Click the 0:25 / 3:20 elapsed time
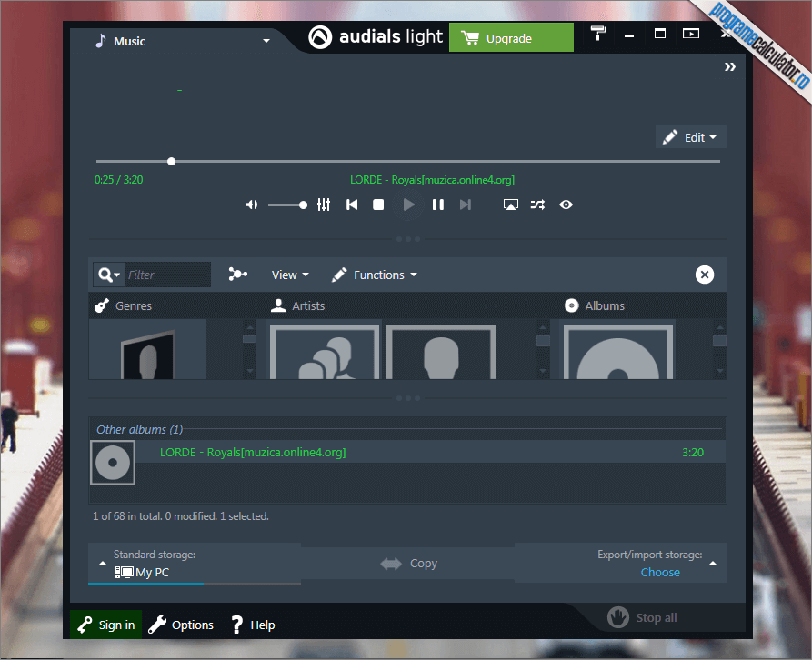812x660 pixels. pyautogui.click(x=118, y=180)
